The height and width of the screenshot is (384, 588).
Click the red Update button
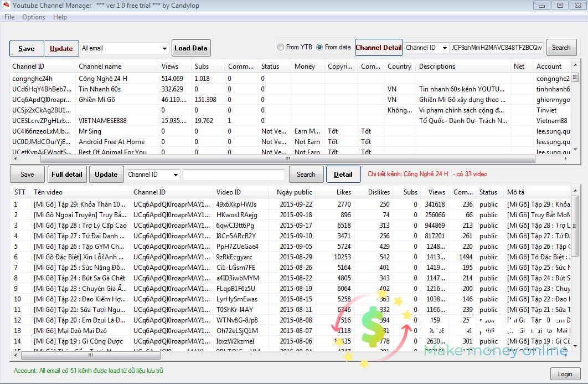coord(61,48)
